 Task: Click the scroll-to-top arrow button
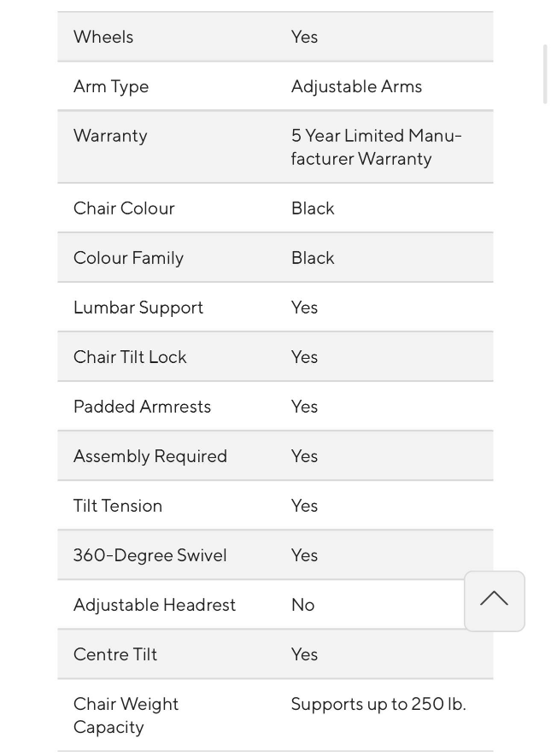point(494,601)
